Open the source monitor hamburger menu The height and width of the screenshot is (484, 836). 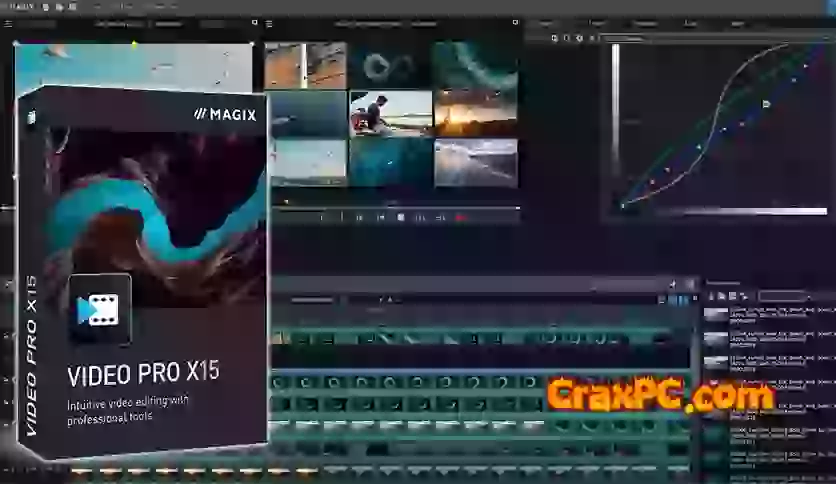coord(7,23)
